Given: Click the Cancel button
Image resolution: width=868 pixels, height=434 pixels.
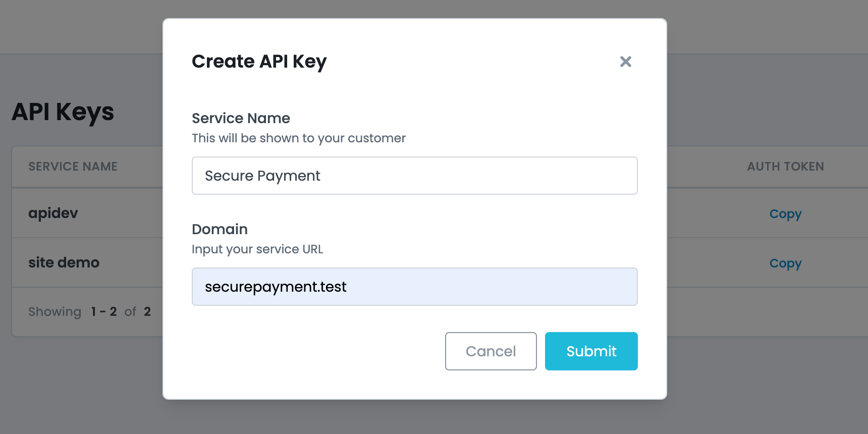Looking at the screenshot, I should pyautogui.click(x=491, y=351).
